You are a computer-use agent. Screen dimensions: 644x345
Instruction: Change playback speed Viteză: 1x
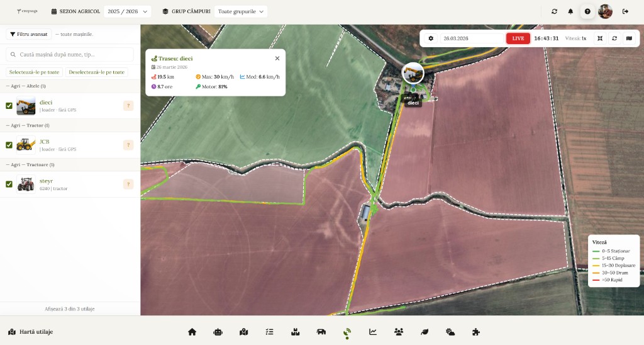[x=575, y=38]
